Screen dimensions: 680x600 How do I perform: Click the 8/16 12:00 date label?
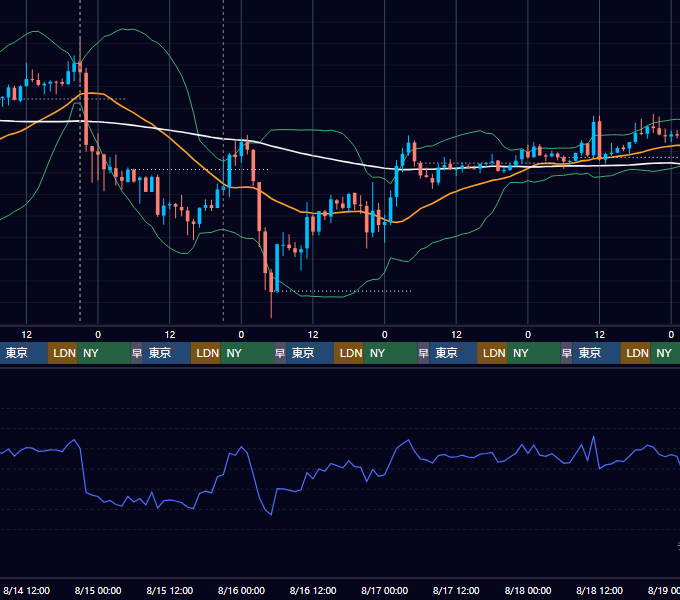(x=313, y=590)
